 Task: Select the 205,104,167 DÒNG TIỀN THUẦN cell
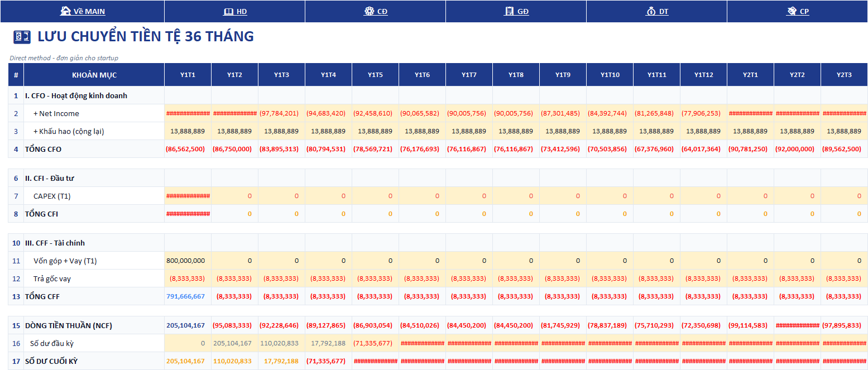point(188,325)
